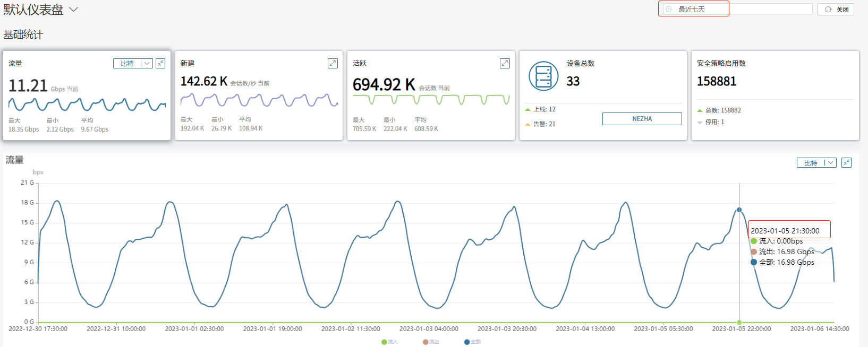This screenshot has width=868, height=347.
Task: Collapse the 流量 summary card
Action: pos(160,64)
